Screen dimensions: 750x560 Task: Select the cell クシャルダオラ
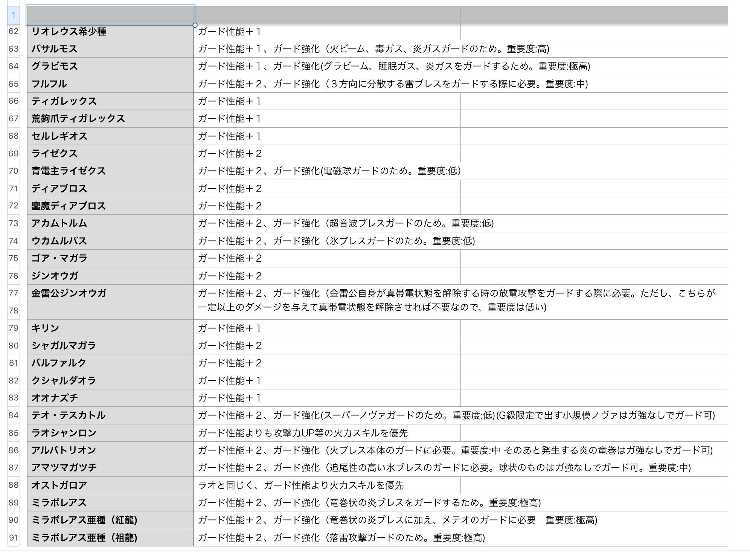pos(110,380)
